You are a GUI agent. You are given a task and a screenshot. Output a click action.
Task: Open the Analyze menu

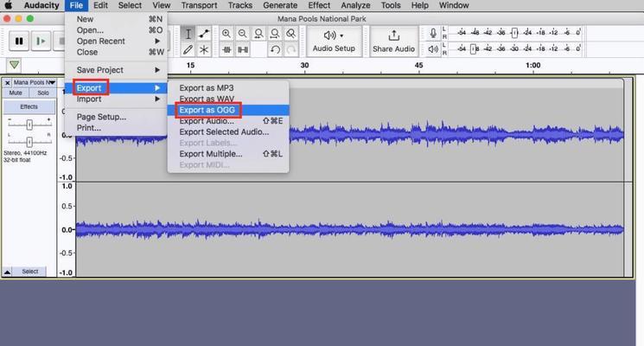(355, 5)
